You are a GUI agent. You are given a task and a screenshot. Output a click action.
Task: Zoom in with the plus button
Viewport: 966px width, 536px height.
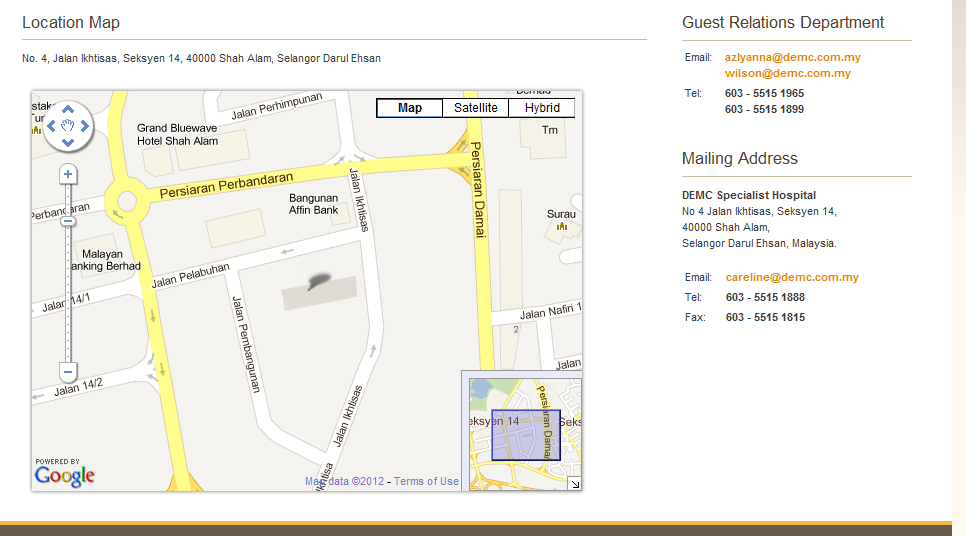click(68, 174)
